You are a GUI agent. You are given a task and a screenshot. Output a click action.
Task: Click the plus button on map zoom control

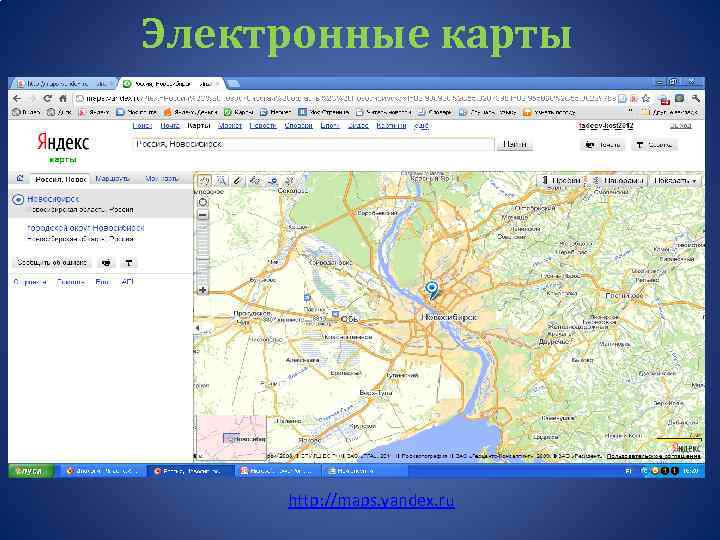tap(202, 290)
